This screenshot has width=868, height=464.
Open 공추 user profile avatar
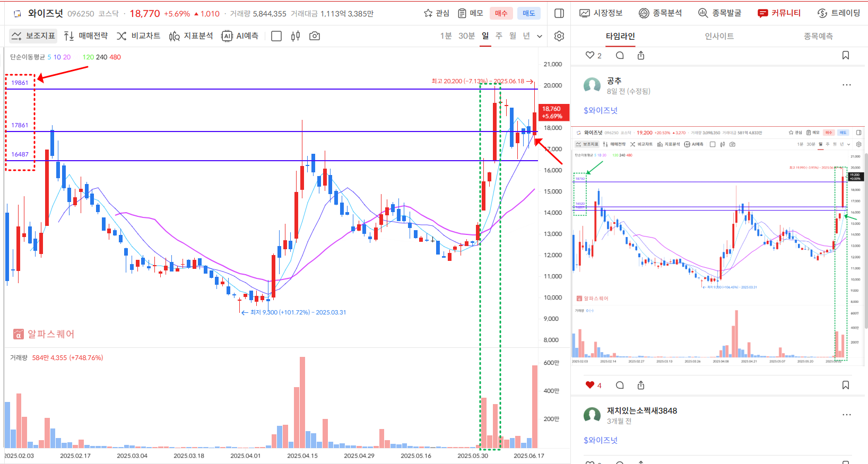(x=592, y=85)
